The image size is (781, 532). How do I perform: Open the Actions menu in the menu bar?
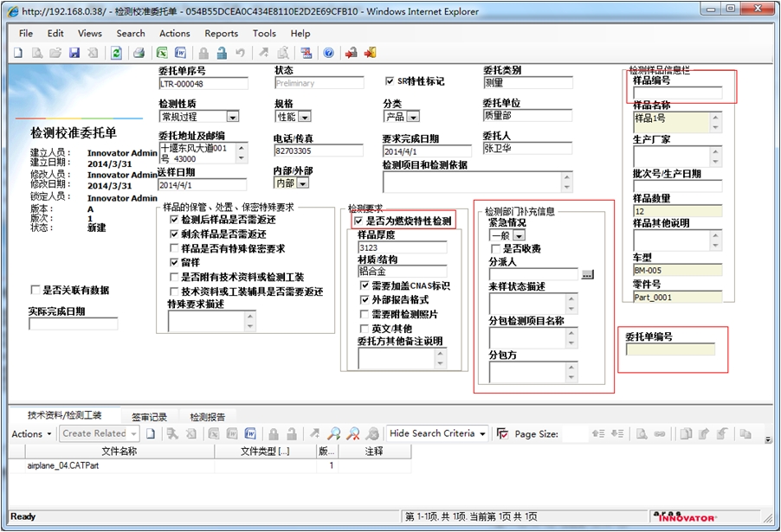[174, 34]
